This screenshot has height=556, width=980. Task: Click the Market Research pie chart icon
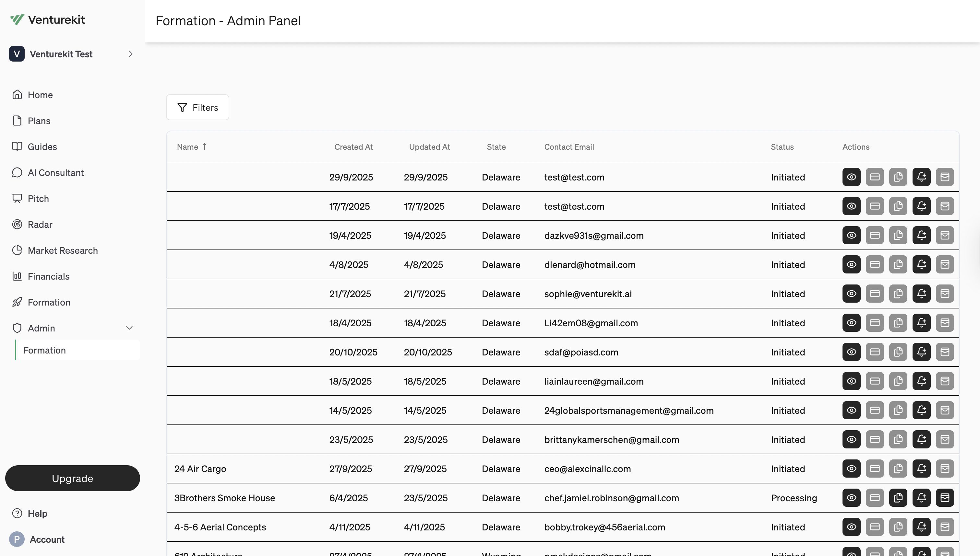pos(17,250)
